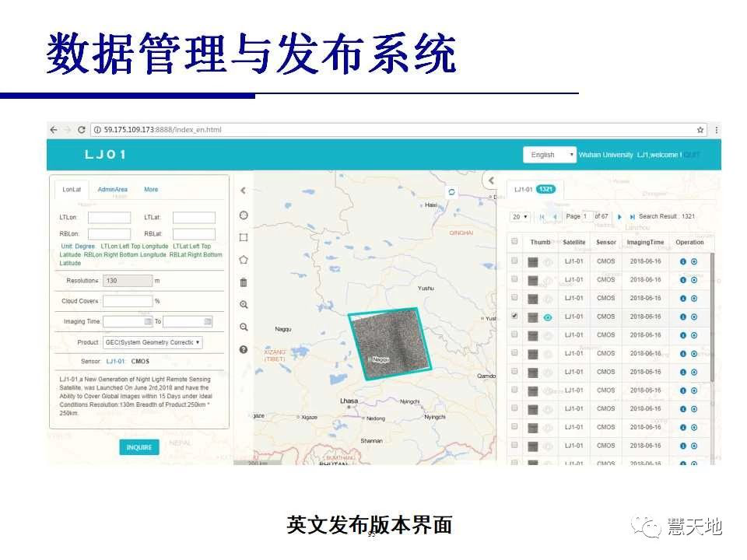747x560 pixels.
Task: Select the draw polygon tool on map
Action: click(x=244, y=260)
